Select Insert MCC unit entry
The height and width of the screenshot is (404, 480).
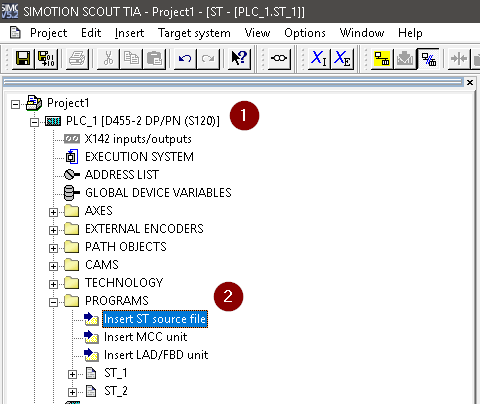pos(145,337)
